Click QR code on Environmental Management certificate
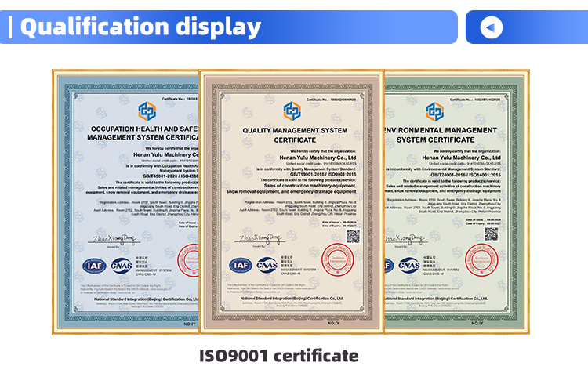The height and width of the screenshot is (366, 588). coord(492,234)
